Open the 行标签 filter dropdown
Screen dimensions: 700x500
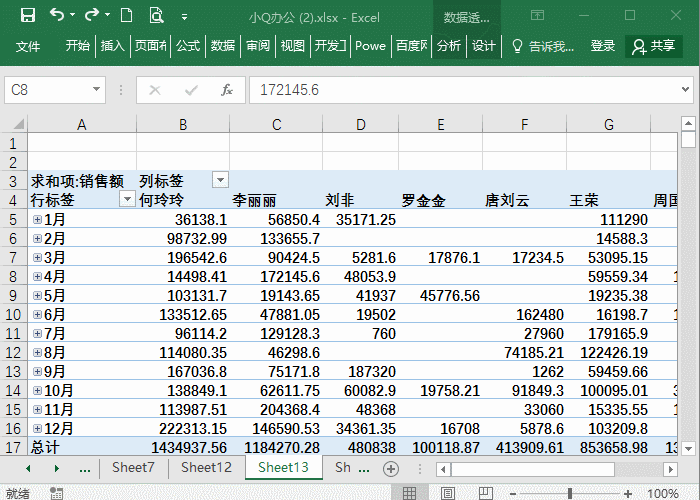click(127, 199)
